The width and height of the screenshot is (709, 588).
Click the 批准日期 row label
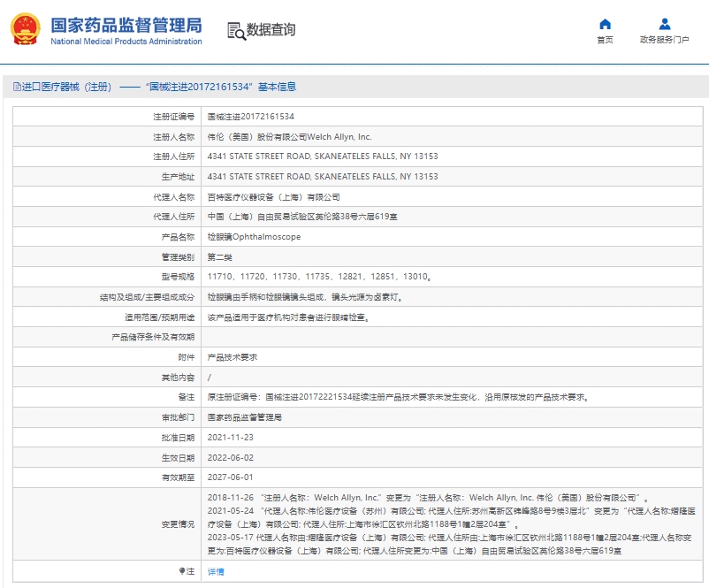[178, 438]
